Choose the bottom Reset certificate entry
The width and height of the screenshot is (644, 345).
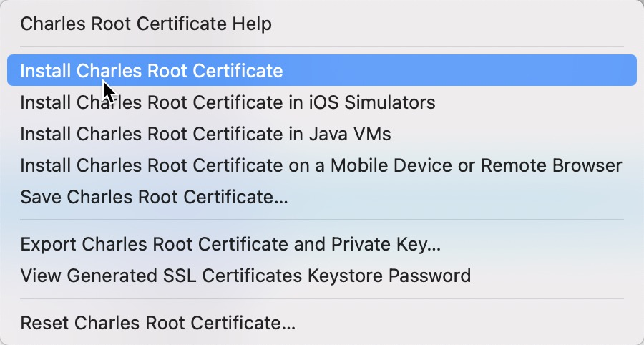tap(157, 322)
